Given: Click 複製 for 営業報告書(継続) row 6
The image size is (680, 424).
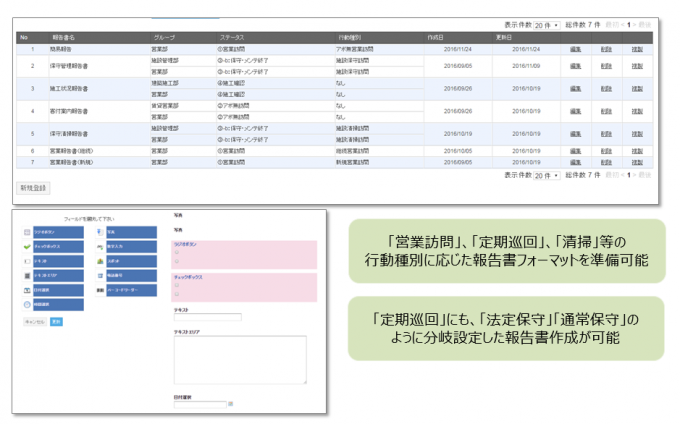Looking at the screenshot, I should tap(637, 151).
